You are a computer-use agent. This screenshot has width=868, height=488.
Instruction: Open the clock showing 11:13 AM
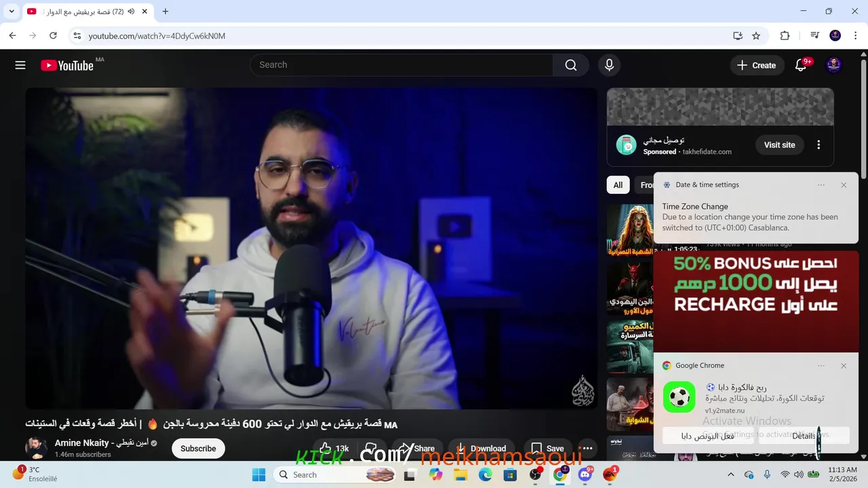842,474
